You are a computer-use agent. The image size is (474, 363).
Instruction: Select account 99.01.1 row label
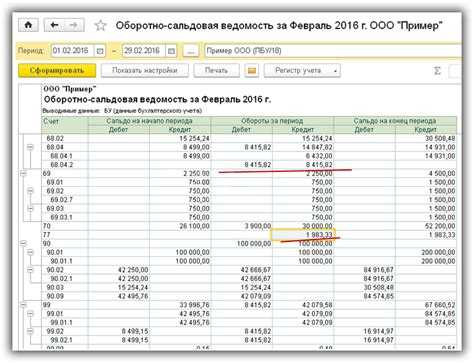[61, 323]
